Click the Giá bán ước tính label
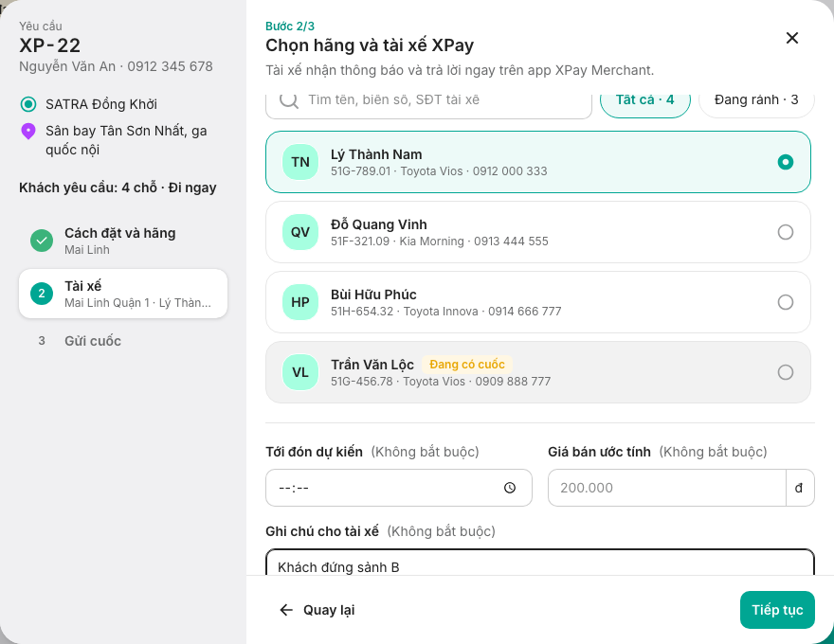 599,452
